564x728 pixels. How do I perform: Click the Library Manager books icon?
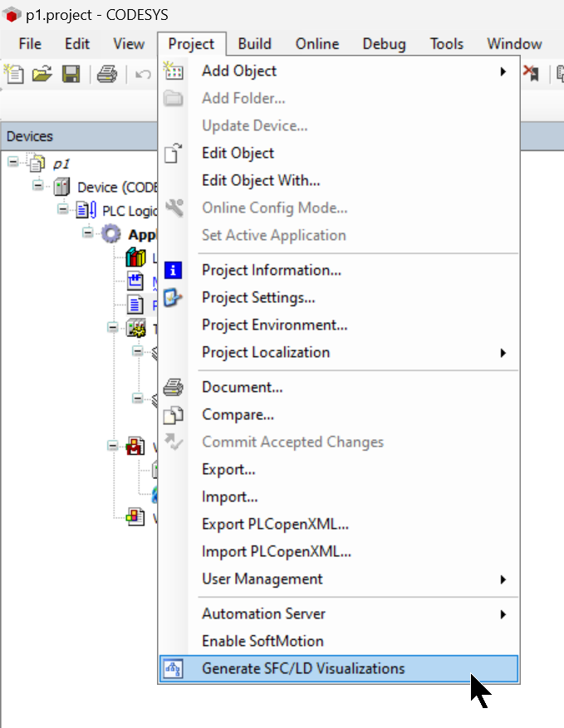point(135,257)
